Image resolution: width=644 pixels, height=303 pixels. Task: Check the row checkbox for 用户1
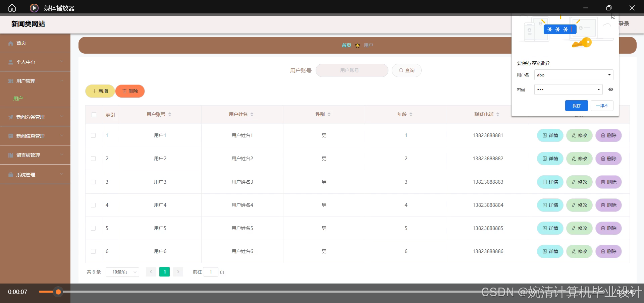(93, 135)
